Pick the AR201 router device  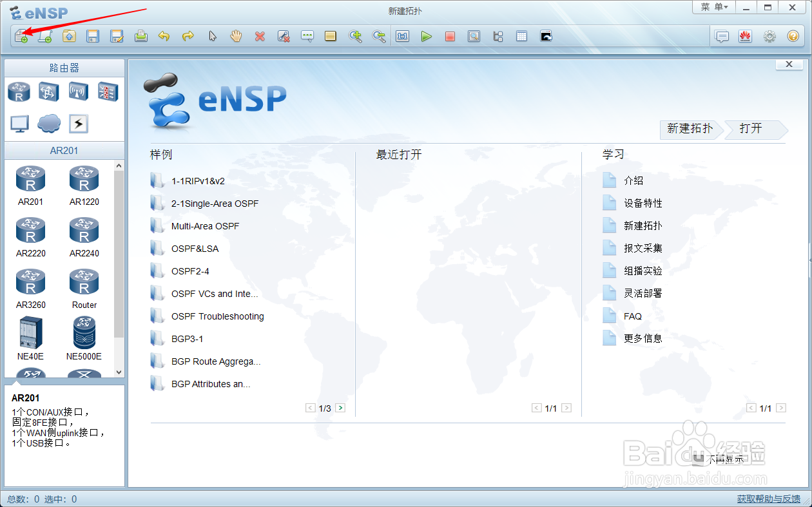tap(31, 185)
